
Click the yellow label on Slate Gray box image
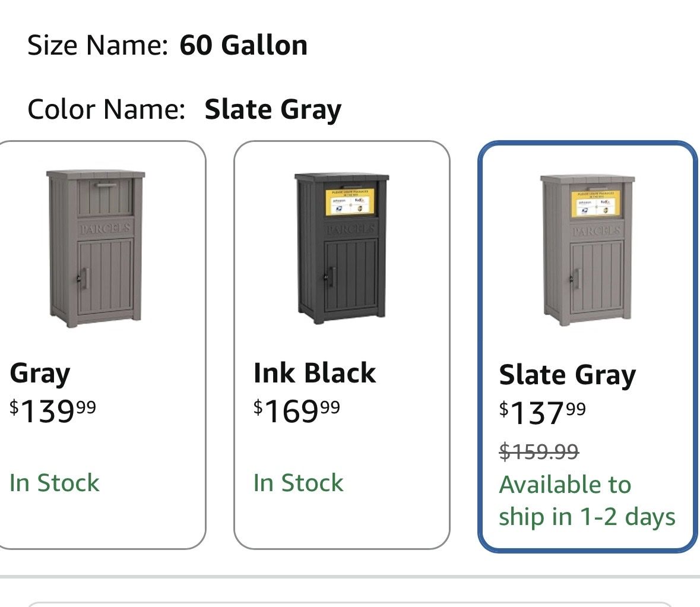tap(596, 204)
